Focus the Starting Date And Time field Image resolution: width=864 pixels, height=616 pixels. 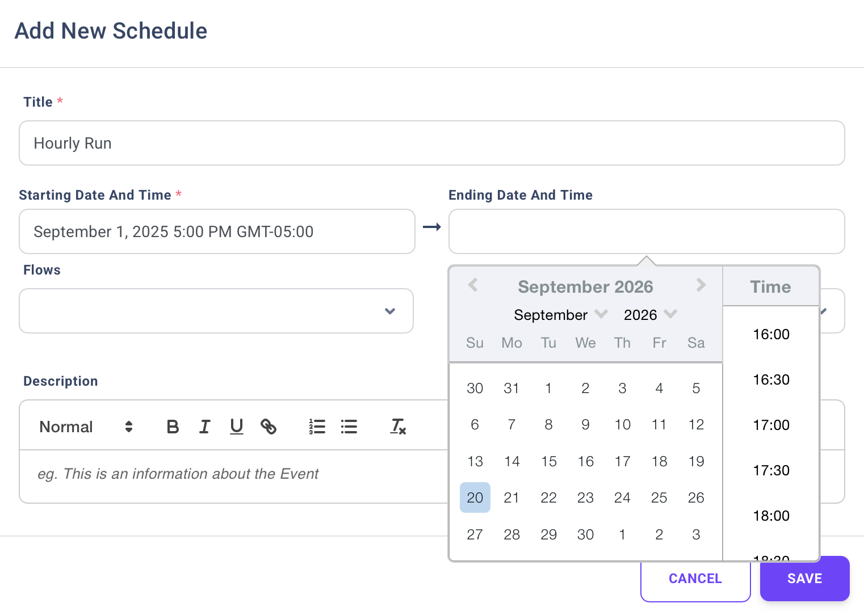(x=217, y=231)
